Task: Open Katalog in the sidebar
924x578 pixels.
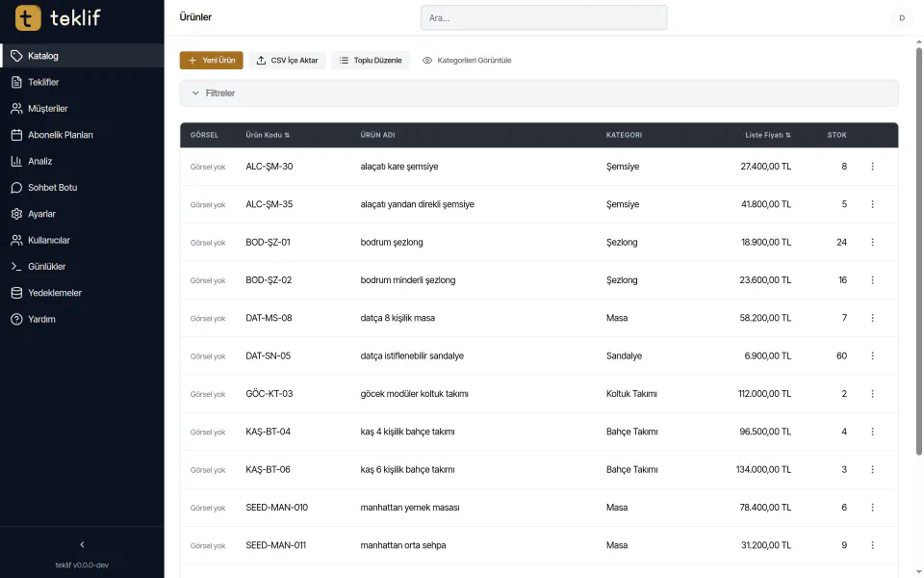Action: click(82, 56)
